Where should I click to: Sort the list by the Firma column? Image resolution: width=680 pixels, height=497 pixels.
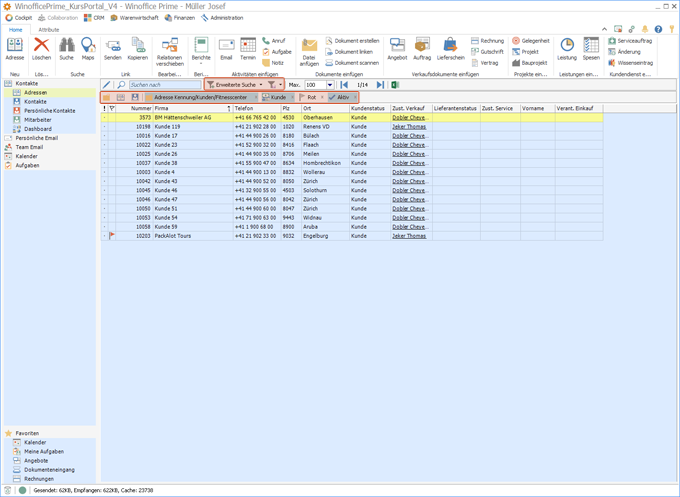pos(190,108)
